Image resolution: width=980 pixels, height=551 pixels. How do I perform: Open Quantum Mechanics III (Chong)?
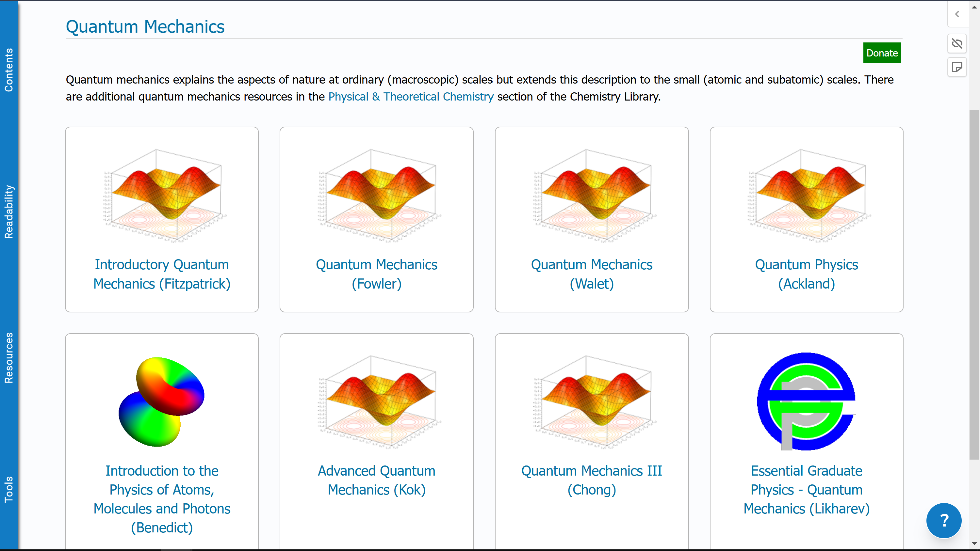click(591, 480)
